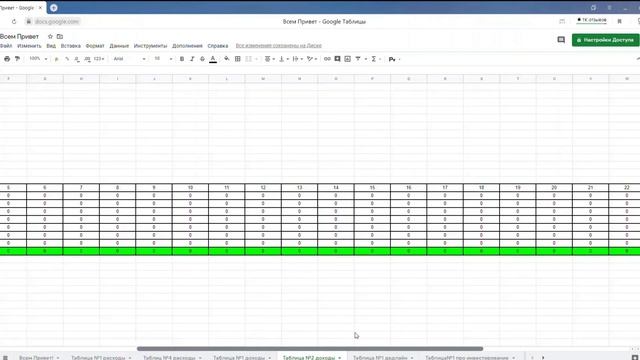Click the Explore button at bottom right
Image resolution: width=640 pixels, height=360 pixels.
coord(635,358)
